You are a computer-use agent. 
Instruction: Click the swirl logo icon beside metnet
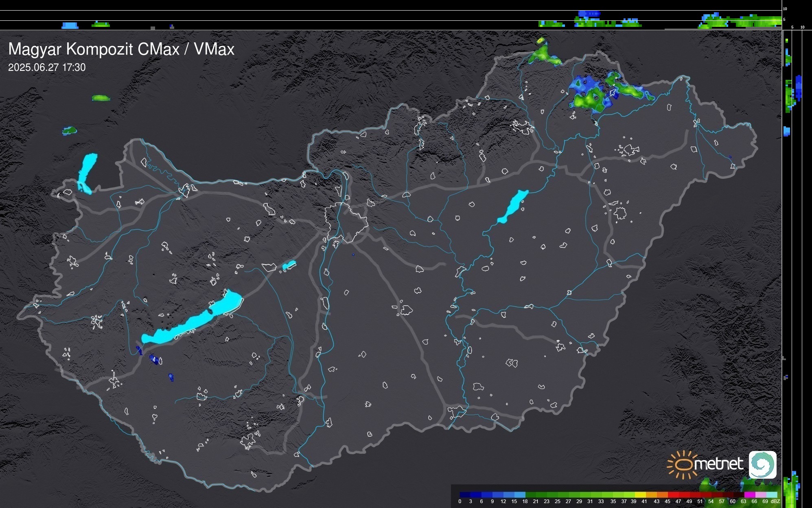pyautogui.click(x=762, y=464)
